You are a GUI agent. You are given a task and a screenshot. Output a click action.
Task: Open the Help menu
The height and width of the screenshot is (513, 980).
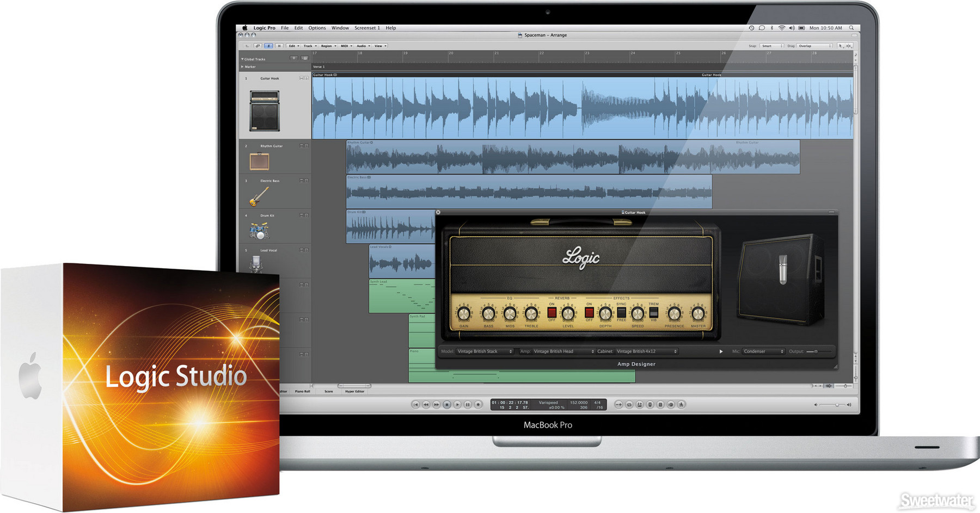coord(391,28)
